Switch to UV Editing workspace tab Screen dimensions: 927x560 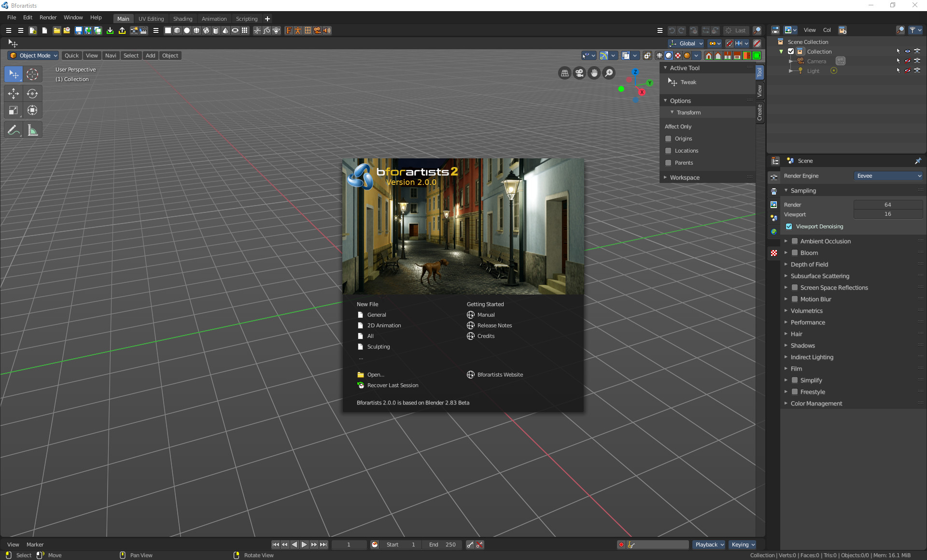tap(150, 18)
